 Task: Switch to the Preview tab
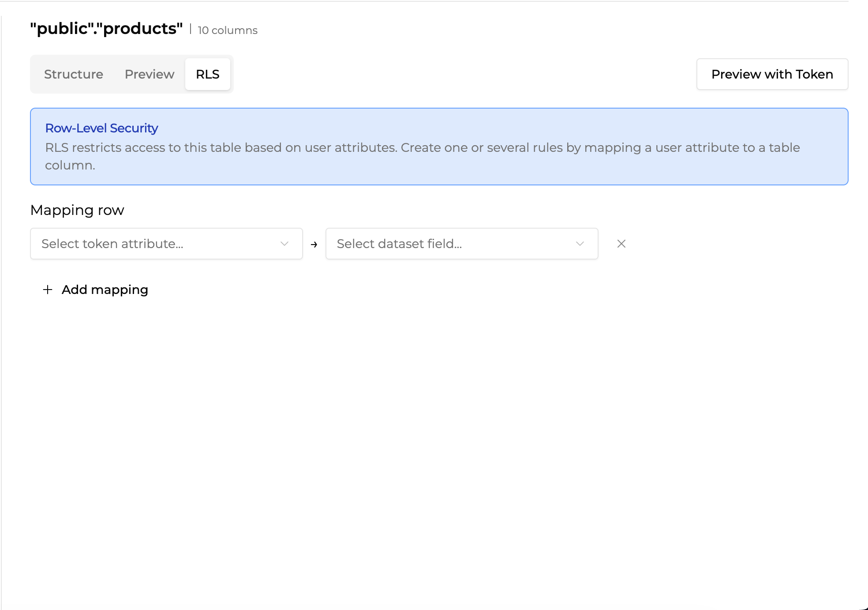(150, 74)
